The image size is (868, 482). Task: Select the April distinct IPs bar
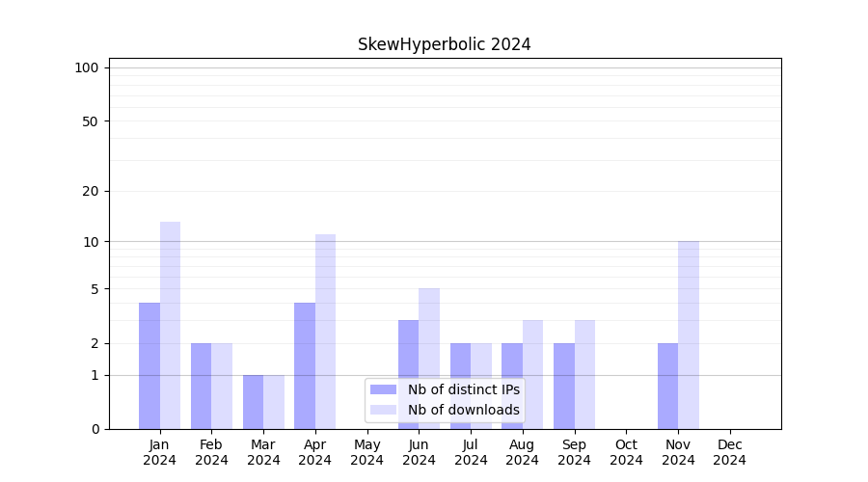305,365
